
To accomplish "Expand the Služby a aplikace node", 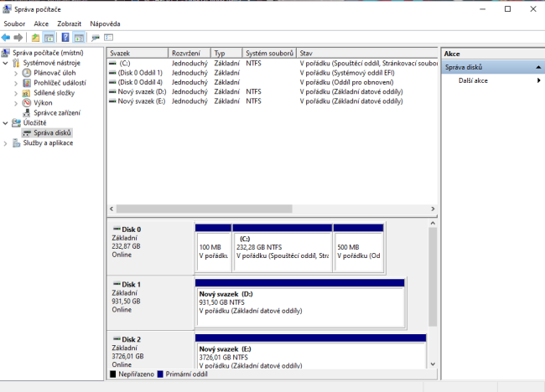I will click(x=6, y=142).
